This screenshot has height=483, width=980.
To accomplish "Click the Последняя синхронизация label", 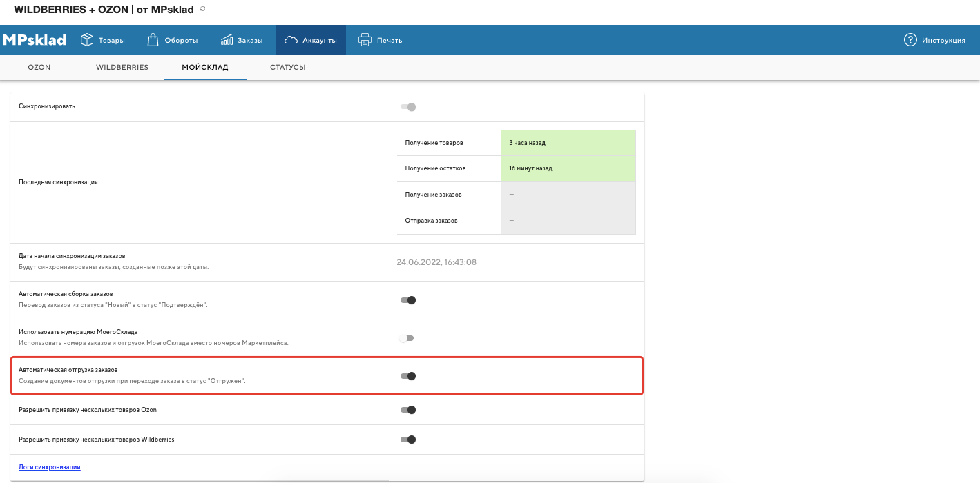I will [x=58, y=182].
